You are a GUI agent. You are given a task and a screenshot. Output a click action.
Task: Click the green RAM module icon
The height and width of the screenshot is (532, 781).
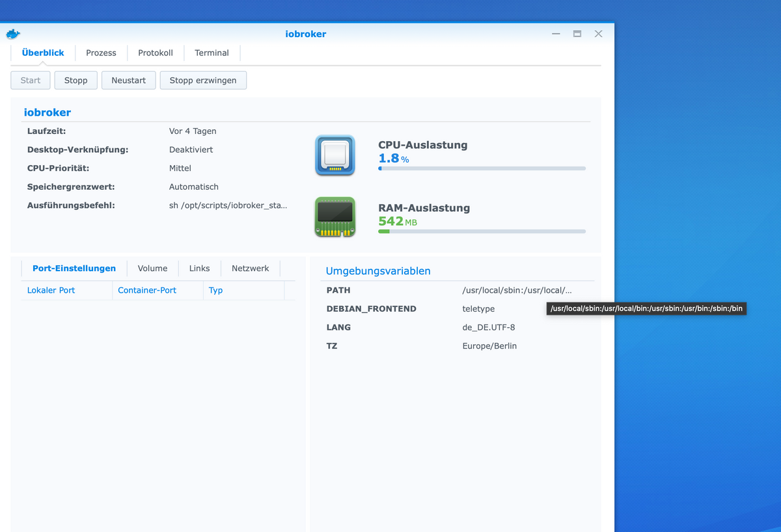point(335,217)
